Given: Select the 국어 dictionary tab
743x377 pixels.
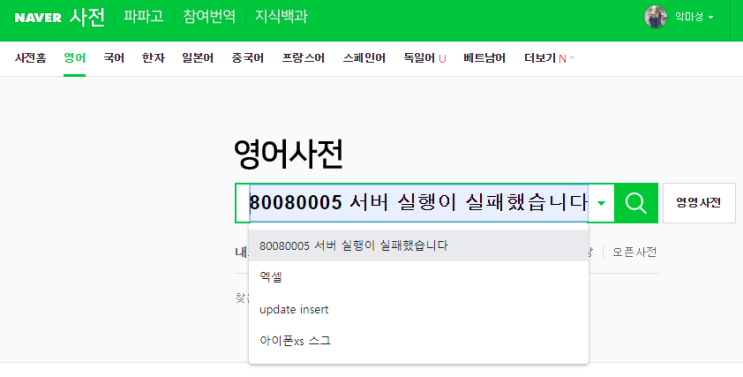Looking at the screenshot, I should [114, 58].
